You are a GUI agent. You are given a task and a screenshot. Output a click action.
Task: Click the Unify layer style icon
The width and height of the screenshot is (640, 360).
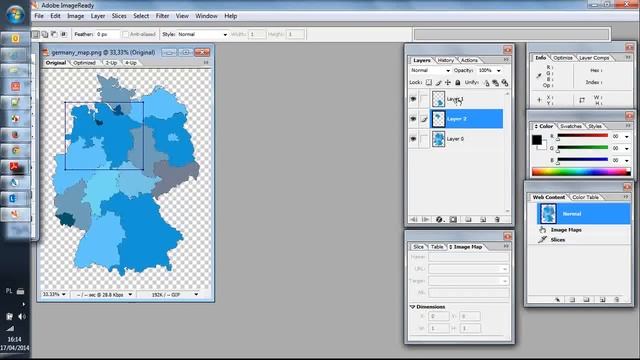(x=505, y=83)
